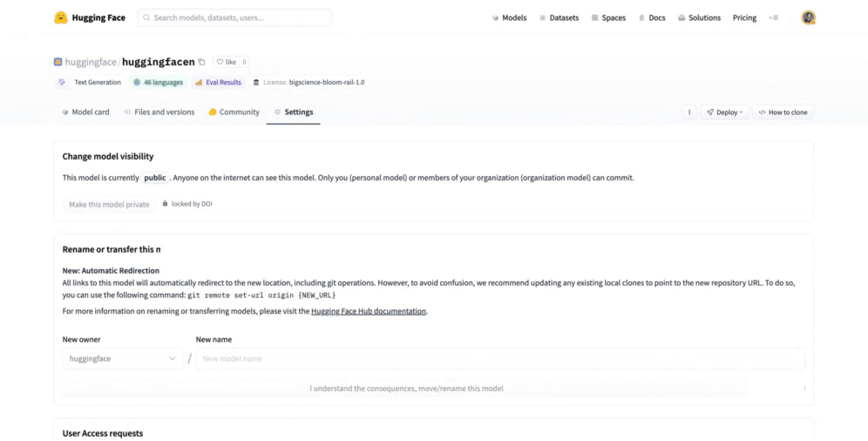Copy the model name with copy icon
The image size is (868, 441).
[201, 62]
